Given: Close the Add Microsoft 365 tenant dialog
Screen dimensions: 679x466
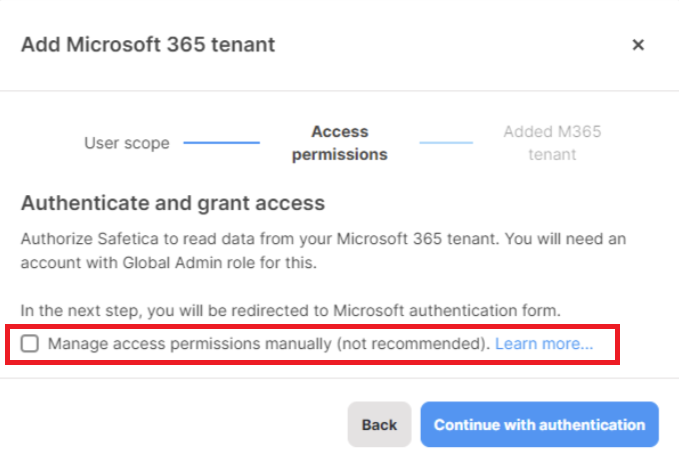Looking at the screenshot, I should click(x=638, y=45).
